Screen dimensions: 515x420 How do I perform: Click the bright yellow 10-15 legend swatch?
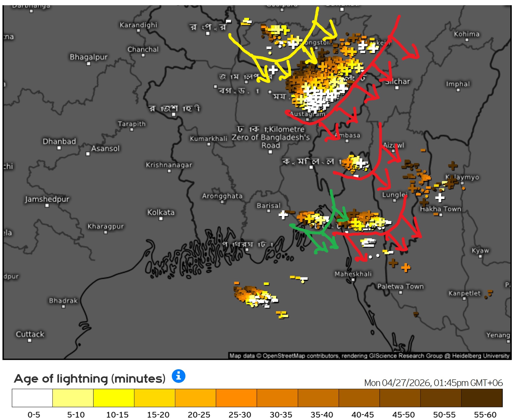click(114, 398)
